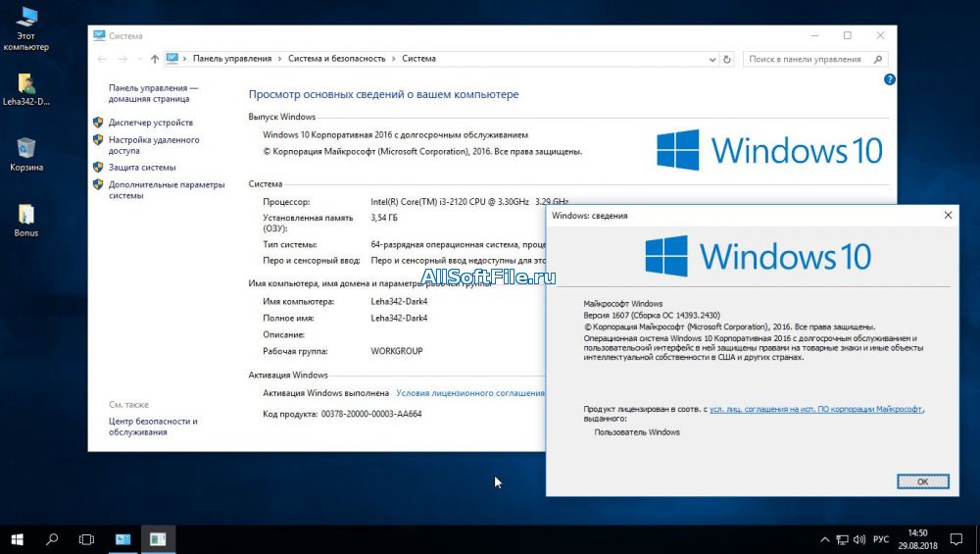Expand hidden system tray icons chevron
This screenshot has width=980, height=554.
click(x=823, y=538)
